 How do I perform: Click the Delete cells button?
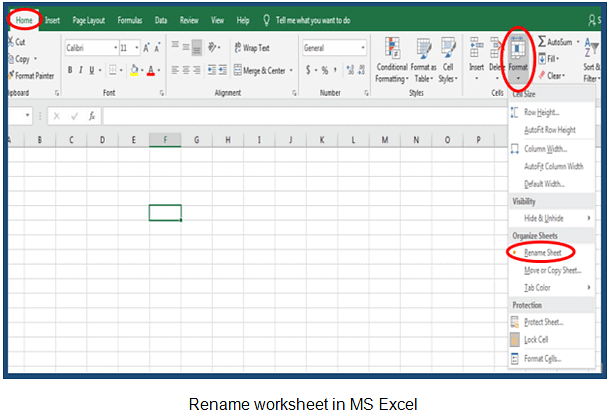tap(496, 59)
